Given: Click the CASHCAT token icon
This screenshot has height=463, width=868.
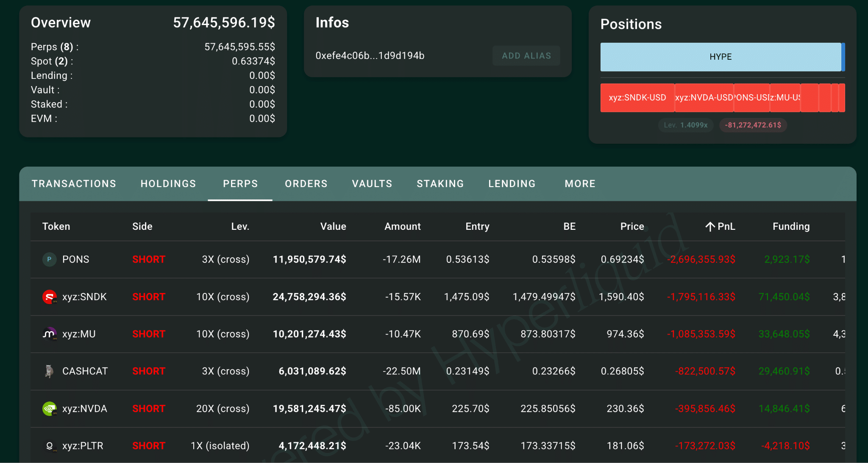Looking at the screenshot, I should (50, 371).
